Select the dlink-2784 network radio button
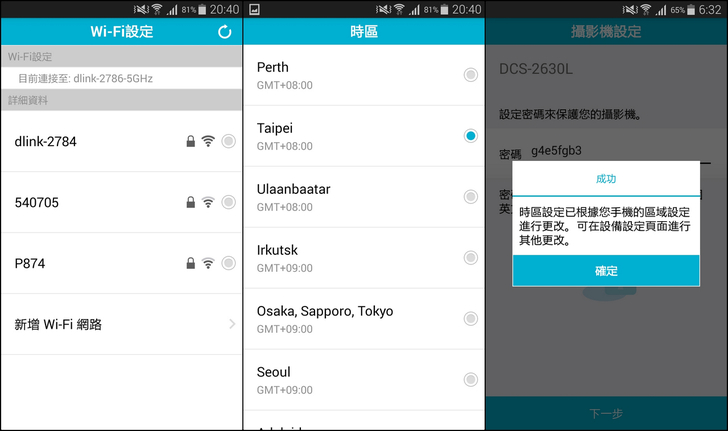 pyautogui.click(x=228, y=141)
